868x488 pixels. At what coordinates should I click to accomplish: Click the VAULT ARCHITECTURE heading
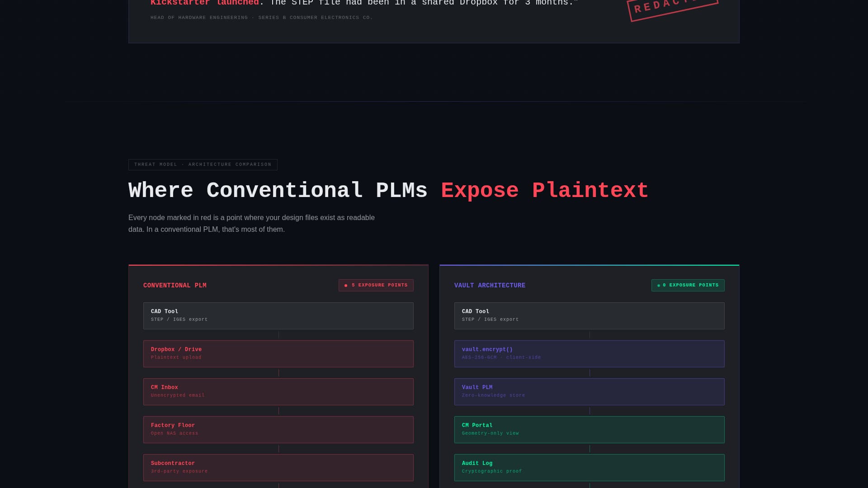click(490, 286)
